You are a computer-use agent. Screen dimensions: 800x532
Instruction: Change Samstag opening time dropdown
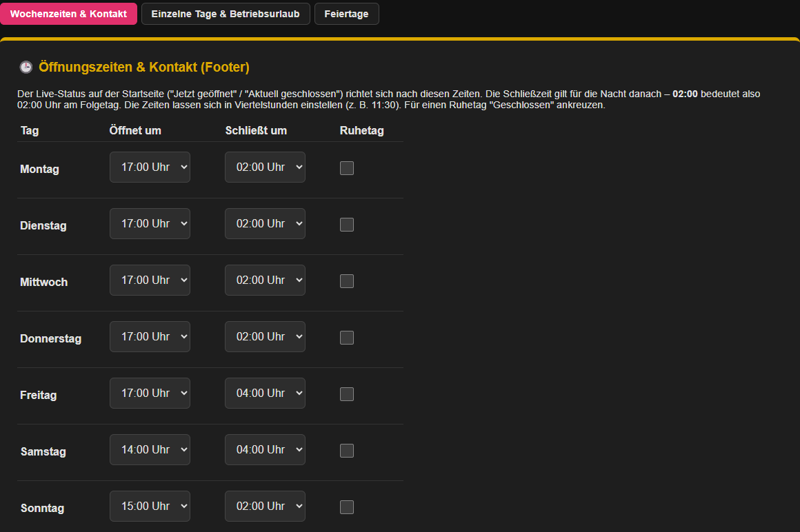150,450
